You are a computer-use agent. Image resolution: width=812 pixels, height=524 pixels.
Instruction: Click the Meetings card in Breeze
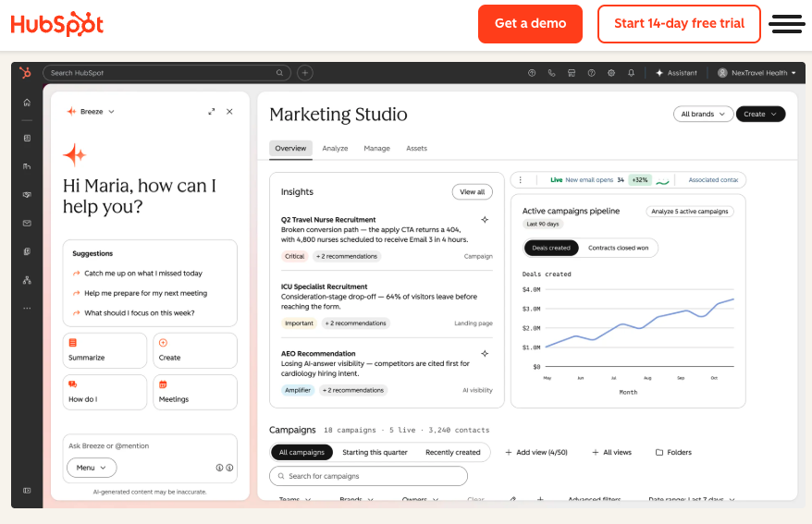[x=195, y=392]
